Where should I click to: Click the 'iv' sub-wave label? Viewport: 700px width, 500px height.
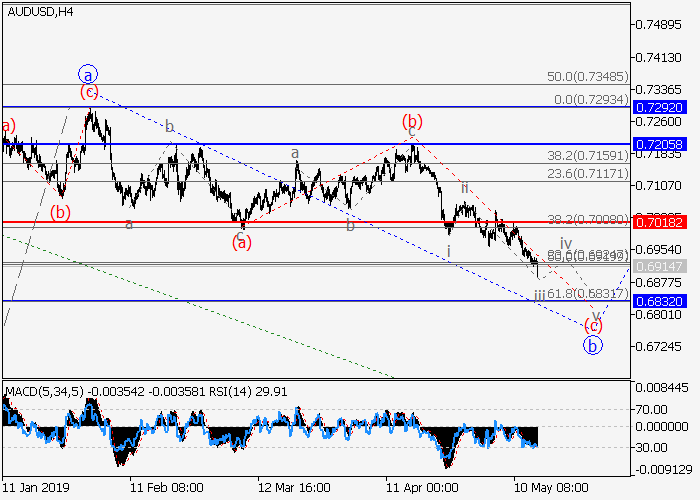click(x=566, y=243)
